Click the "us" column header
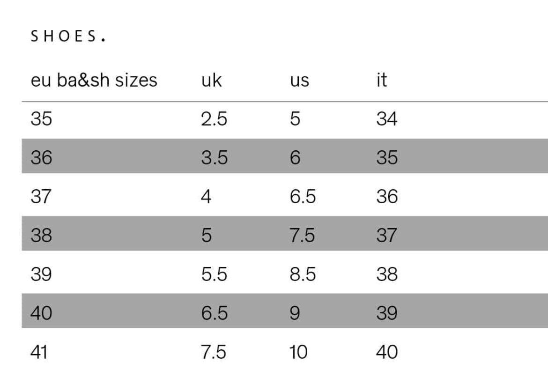The width and height of the screenshot is (548, 392). point(299,80)
